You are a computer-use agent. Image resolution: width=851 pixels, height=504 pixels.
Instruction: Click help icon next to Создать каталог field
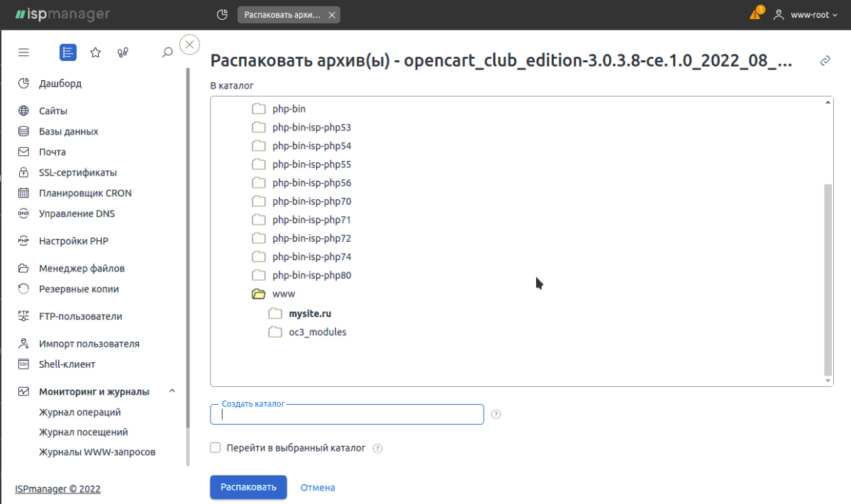pos(496,415)
